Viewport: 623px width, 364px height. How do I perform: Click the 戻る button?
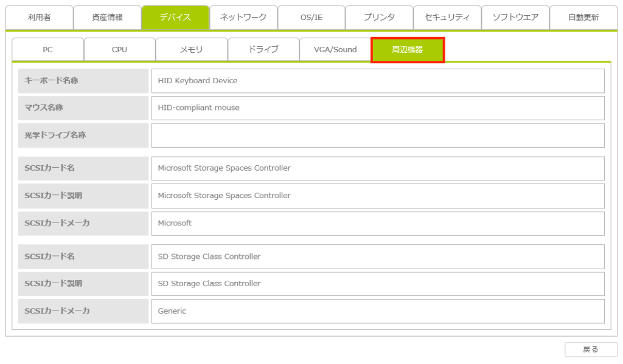[x=591, y=349]
